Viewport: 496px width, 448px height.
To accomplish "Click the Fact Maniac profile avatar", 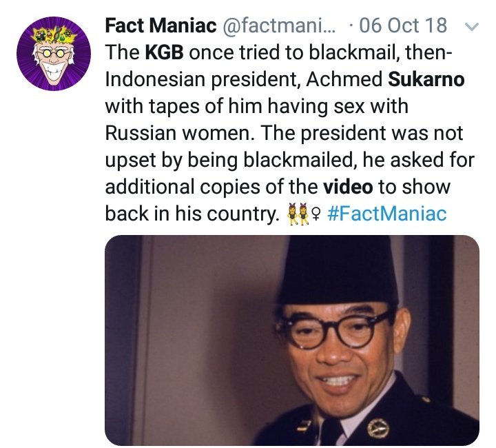I will pos(54,54).
